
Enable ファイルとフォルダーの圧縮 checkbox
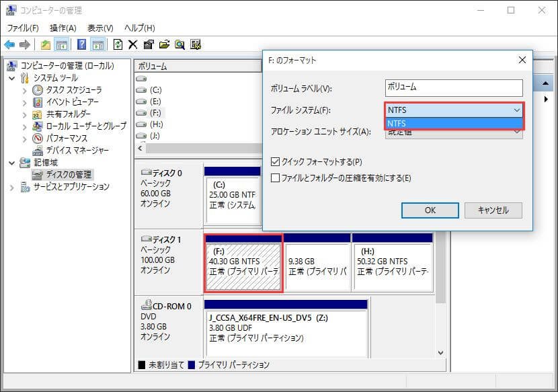[x=275, y=178]
